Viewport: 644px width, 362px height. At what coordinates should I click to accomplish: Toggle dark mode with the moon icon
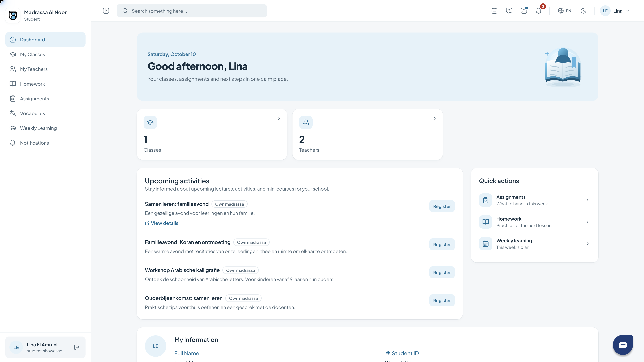click(x=583, y=11)
